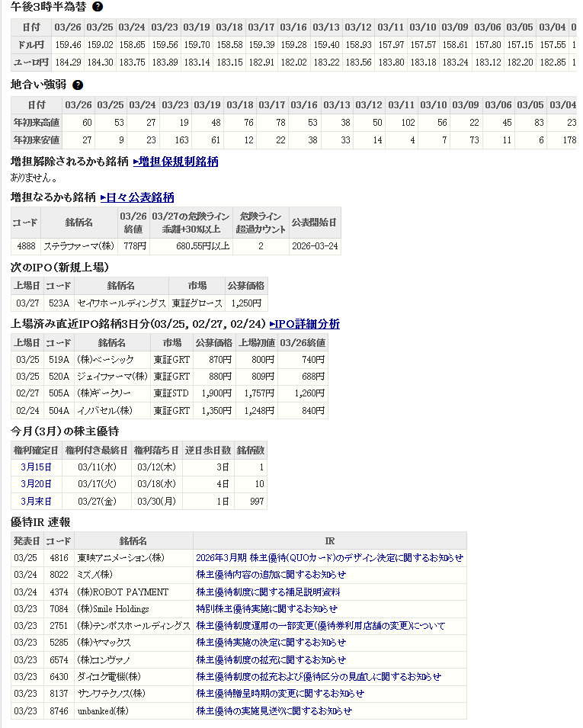The width and height of the screenshot is (583, 728).
Task: Open ミズノ 株主優待内容の追加 notice
Action: [271, 575]
